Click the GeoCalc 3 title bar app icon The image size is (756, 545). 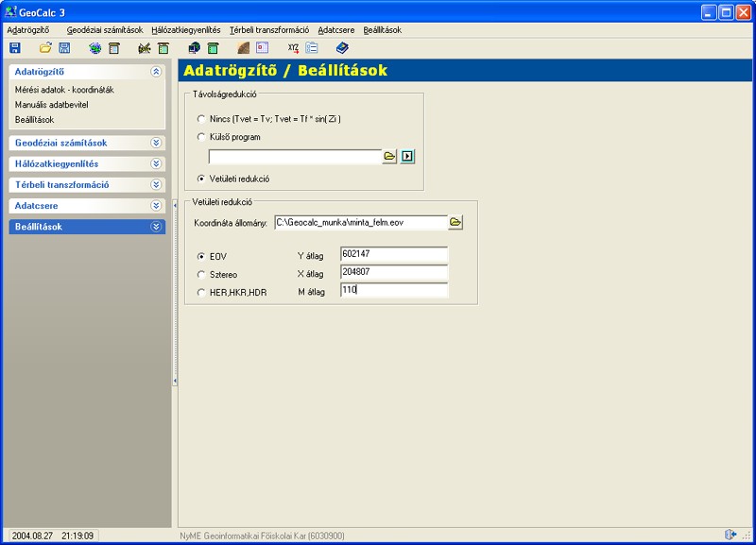[x=10, y=11]
